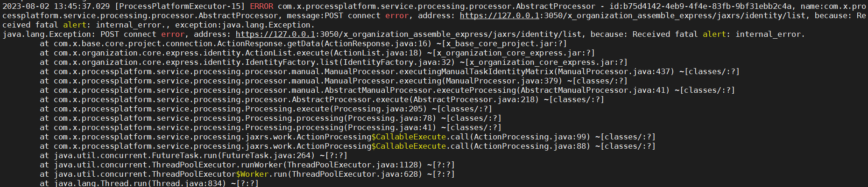
Task: Click the 2023-08-02 13:45:37.029 timestamp
Action: [x=56, y=7]
